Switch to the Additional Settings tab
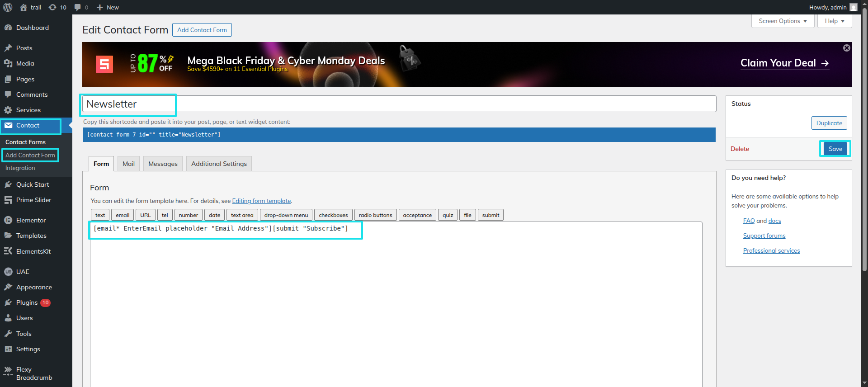Screen dimensions: 868x387 (219, 164)
